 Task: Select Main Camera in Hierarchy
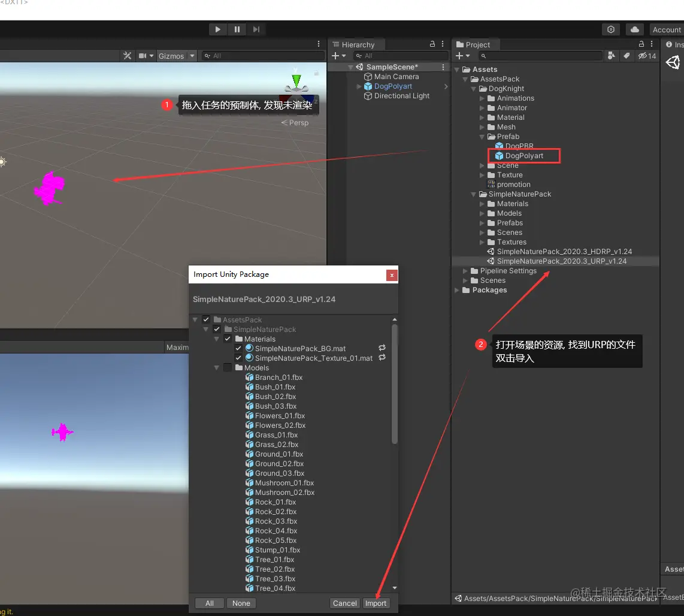tap(396, 76)
